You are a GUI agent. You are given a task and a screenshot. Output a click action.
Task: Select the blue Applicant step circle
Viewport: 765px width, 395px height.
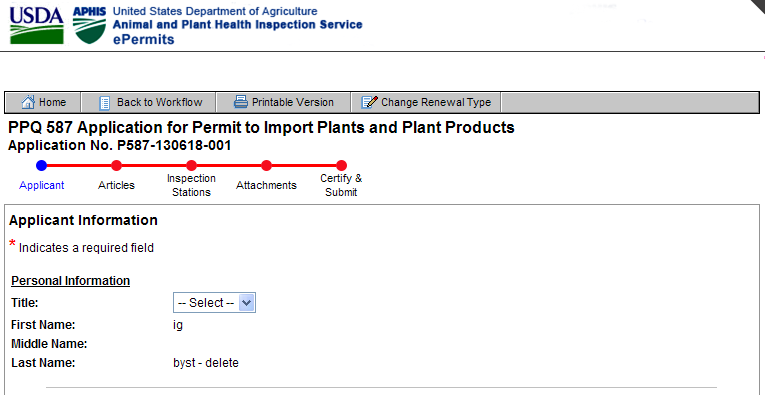pos(41,166)
